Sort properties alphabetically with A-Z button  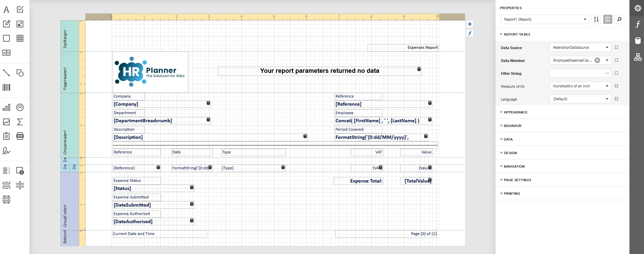coord(596,19)
